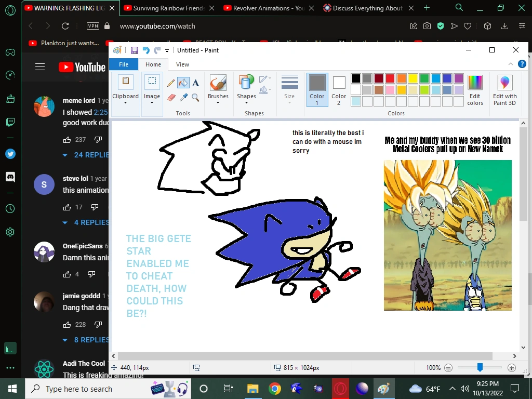Switch to the View tab in Paint
This screenshot has width=532, height=399.
(182, 64)
